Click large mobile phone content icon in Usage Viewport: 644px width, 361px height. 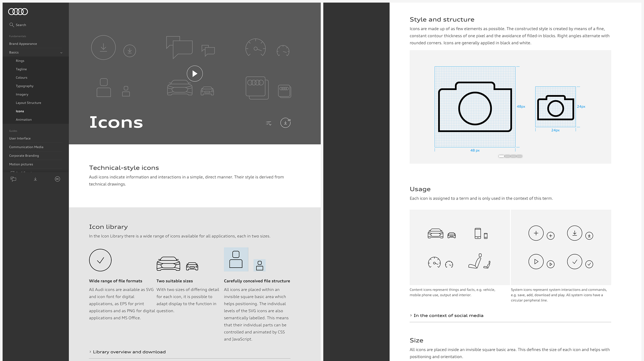pos(478,233)
